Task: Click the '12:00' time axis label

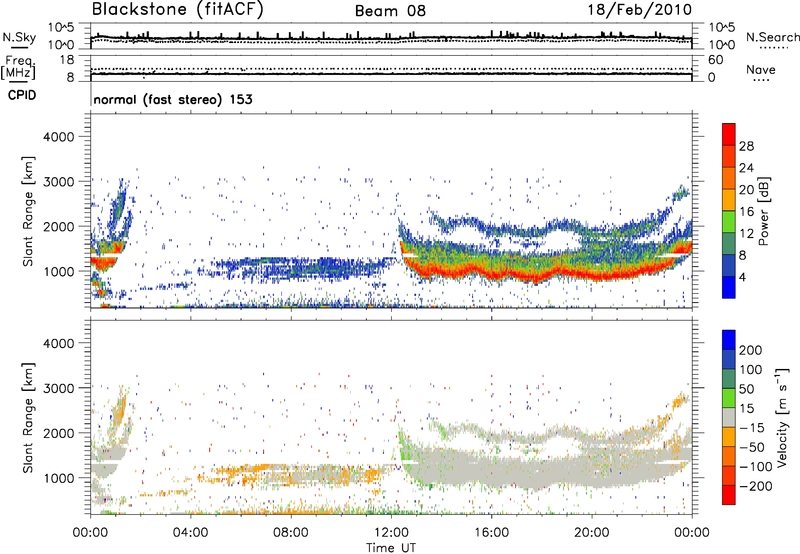Action: pos(391,532)
